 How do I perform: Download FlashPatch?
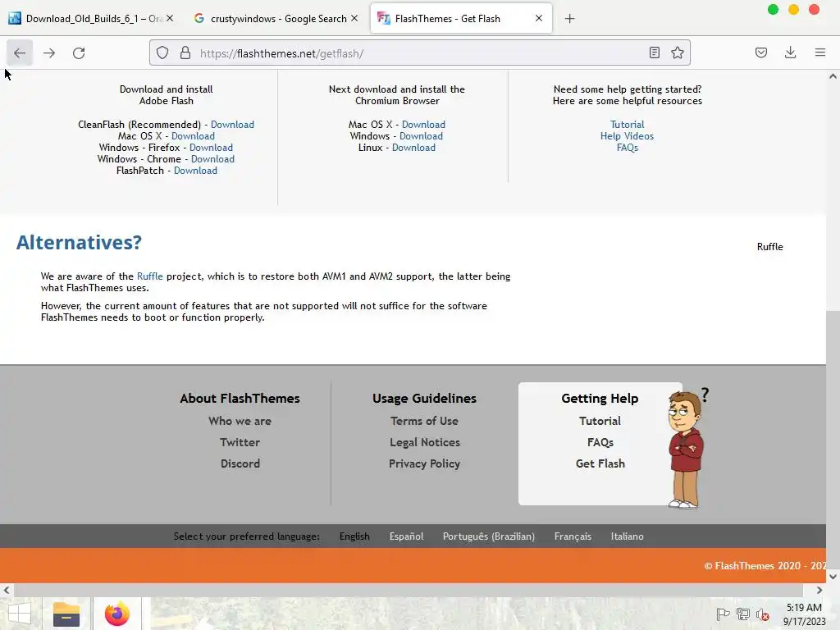point(195,171)
